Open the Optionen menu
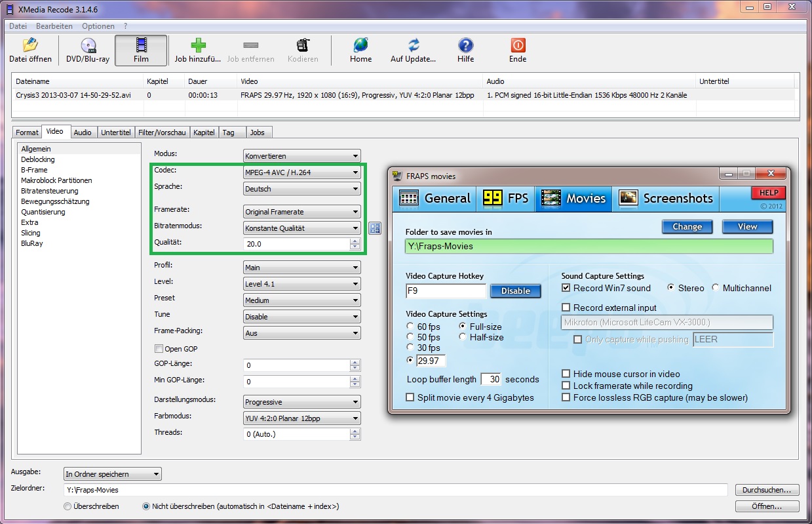 (x=98, y=26)
